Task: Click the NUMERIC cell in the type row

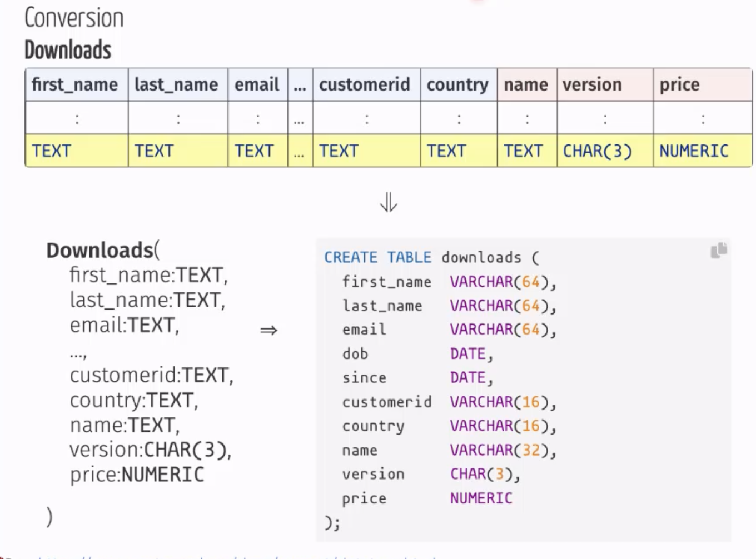Action: [694, 151]
